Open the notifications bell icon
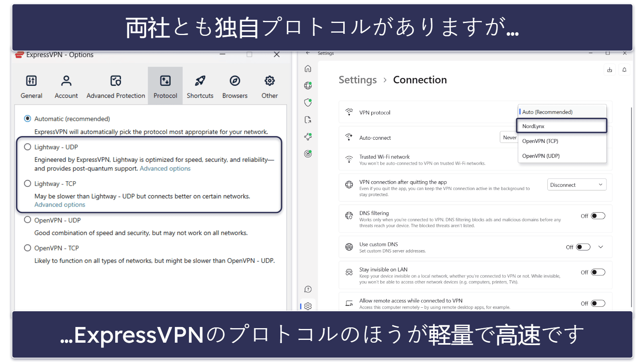Viewport: 644px width, 362px height. pyautogui.click(x=624, y=70)
